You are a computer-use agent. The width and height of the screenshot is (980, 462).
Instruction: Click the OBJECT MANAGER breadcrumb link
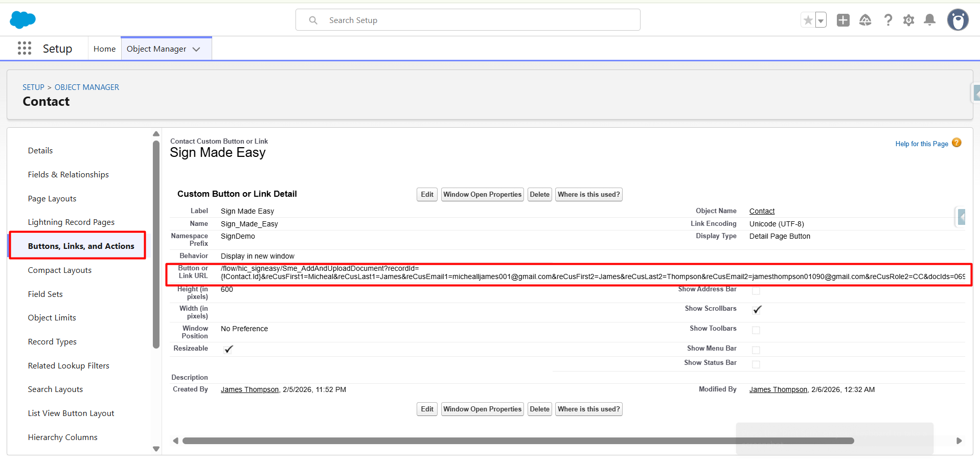coord(87,87)
